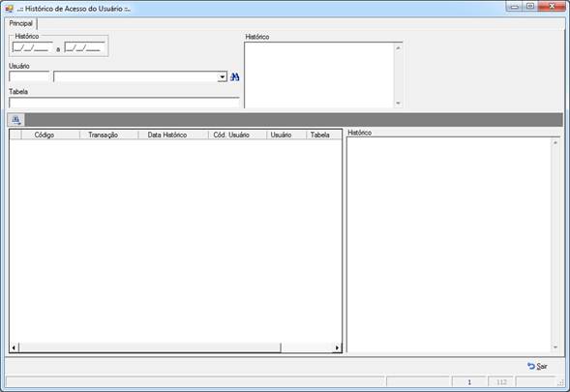Viewport: 570px width, 392px height.
Task: Focus the Histórico start date field
Action: pos(32,47)
